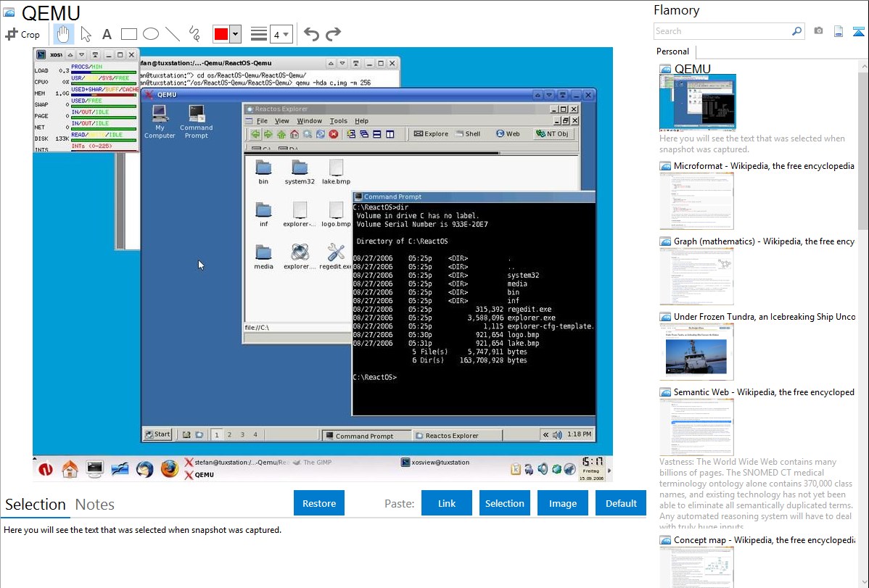Switch to the Selection tab
This screenshot has width=869, height=588.
[x=36, y=505]
